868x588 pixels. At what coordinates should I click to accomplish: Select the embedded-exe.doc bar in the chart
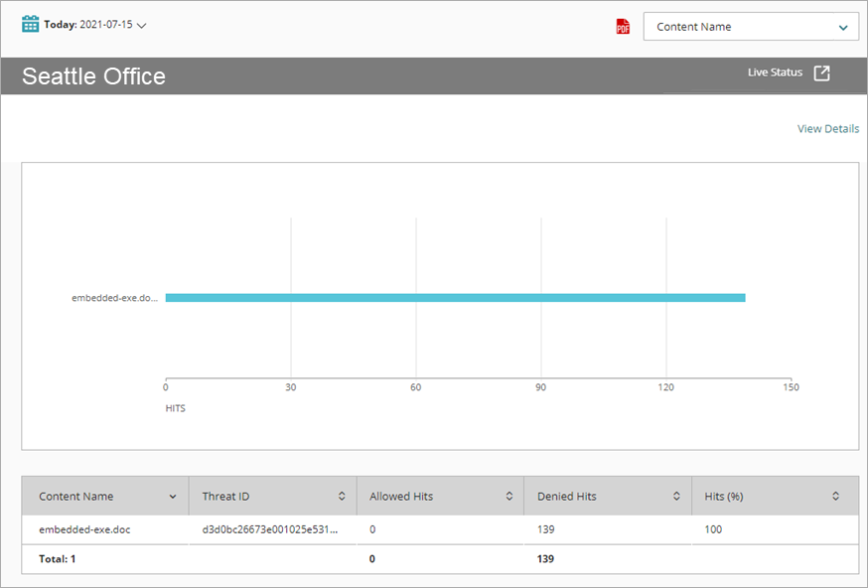pyautogui.click(x=455, y=297)
